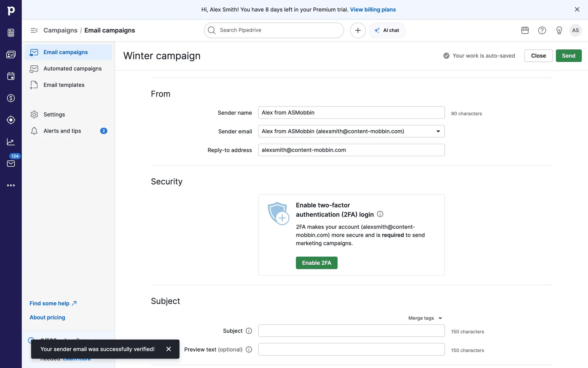This screenshot has height=368, width=588.
Task: Click into the Subject input field
Action: 351,331
